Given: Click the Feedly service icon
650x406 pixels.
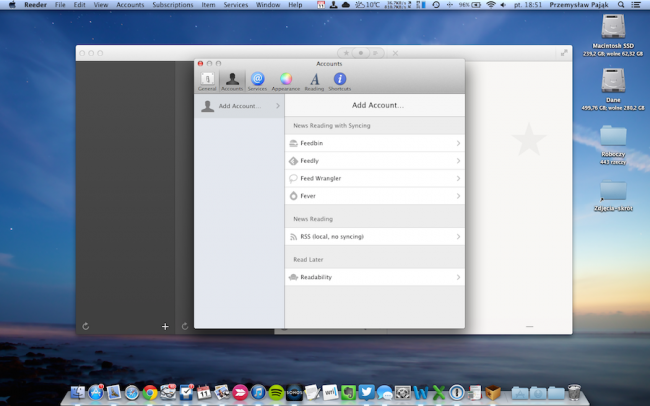Looking at the screenshot, I should click(293, 161).
